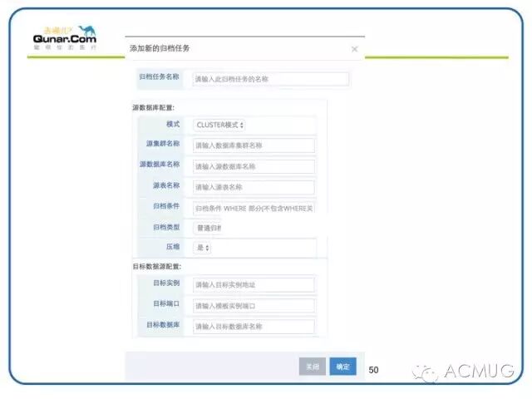Select the 源表名称 input field

(x=254, y=187)
